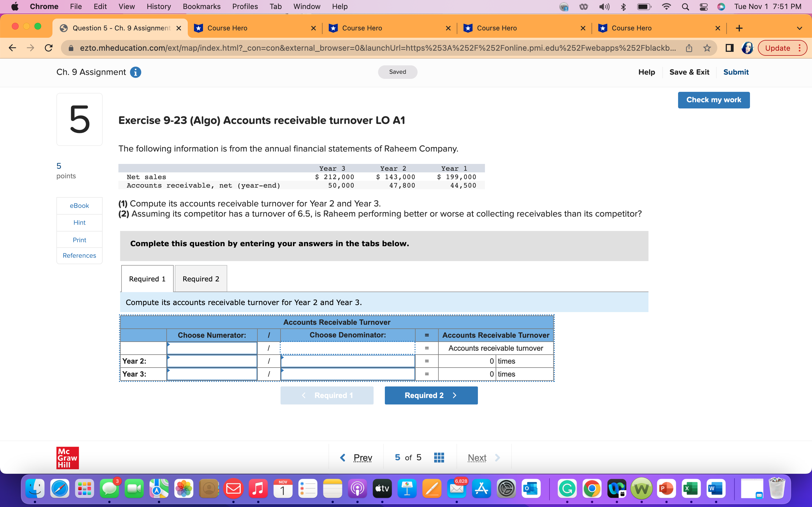The height and width of the screenshot is (507, 812).
Task: Open the first row numerator dropdown
Action: [x=212, y=348]
